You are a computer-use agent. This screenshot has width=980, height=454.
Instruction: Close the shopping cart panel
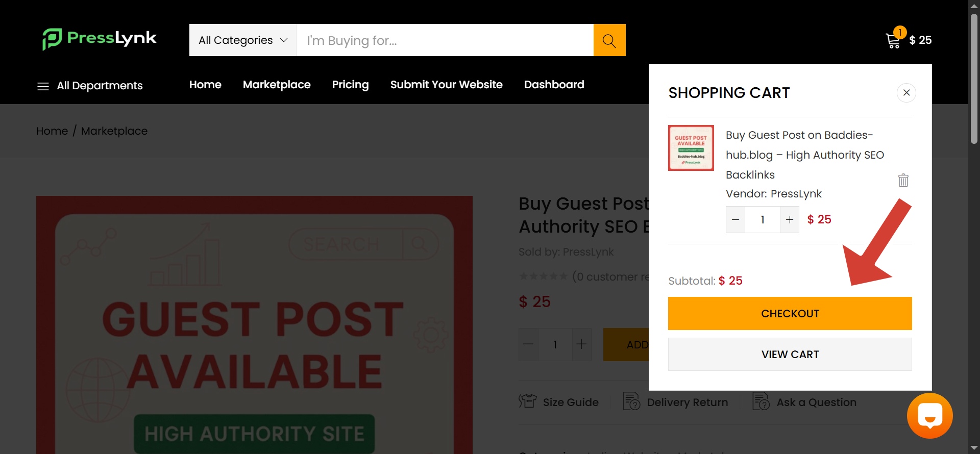[x=906, y=92]
